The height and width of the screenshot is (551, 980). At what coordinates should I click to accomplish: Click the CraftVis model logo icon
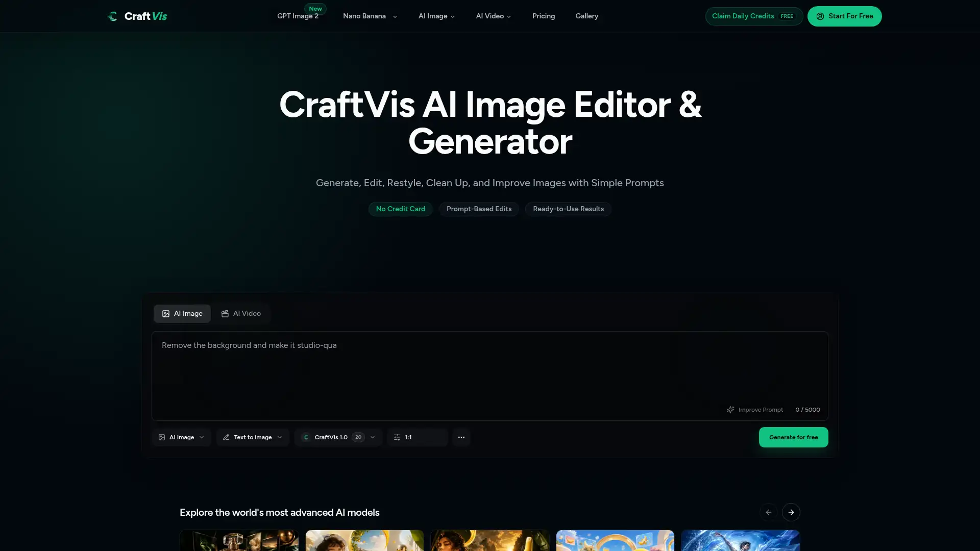coord(306,437)
